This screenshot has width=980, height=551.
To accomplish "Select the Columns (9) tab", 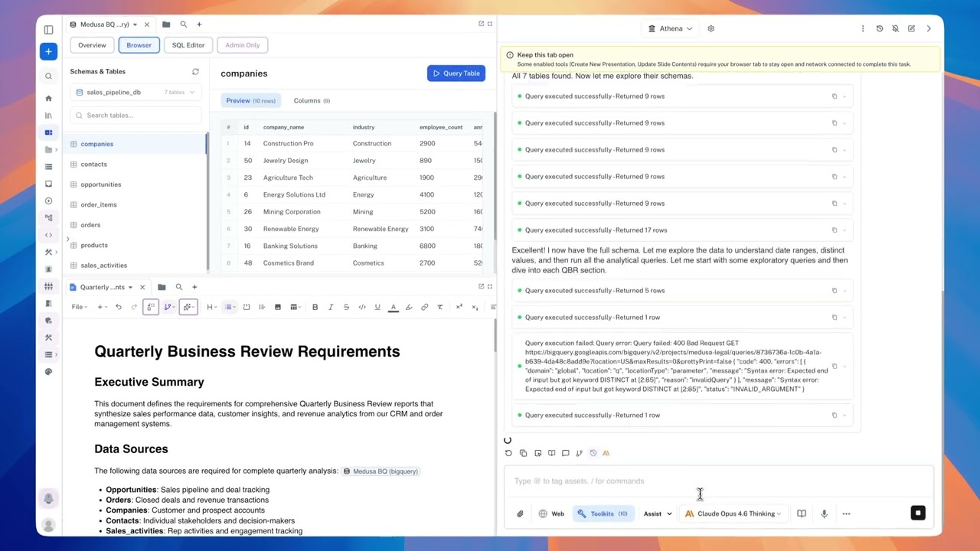I will pos(312,100).
